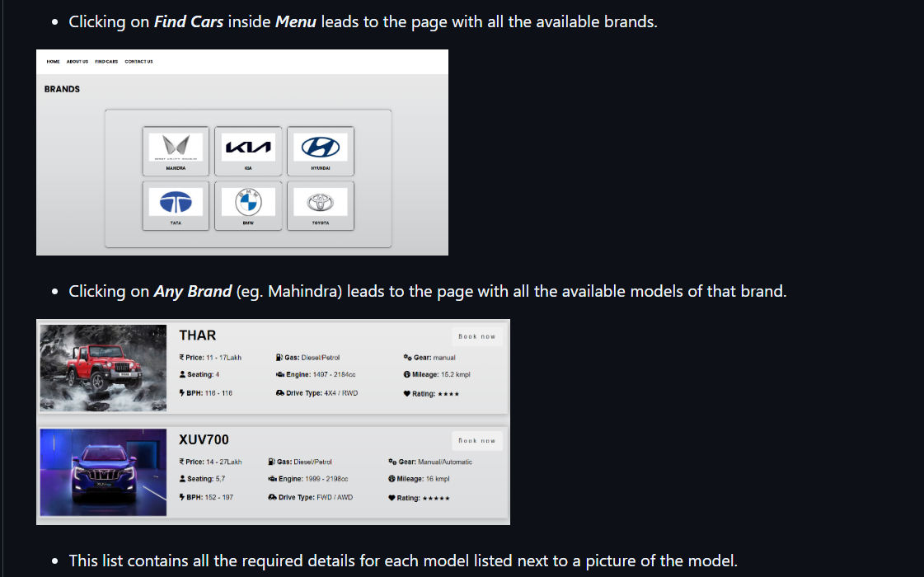Open the Tata brand logo tile
This screenshot has height=577, width=924.
pos(176,201)
